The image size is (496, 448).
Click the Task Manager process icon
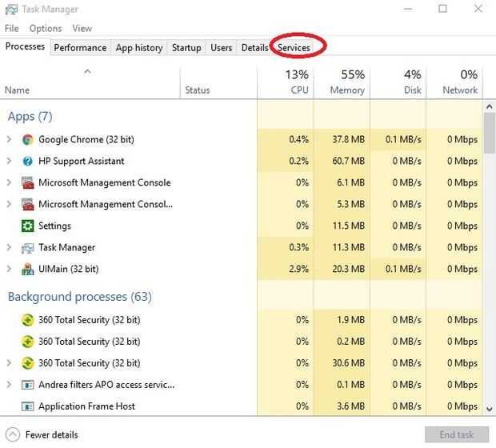tap(28, 247)
